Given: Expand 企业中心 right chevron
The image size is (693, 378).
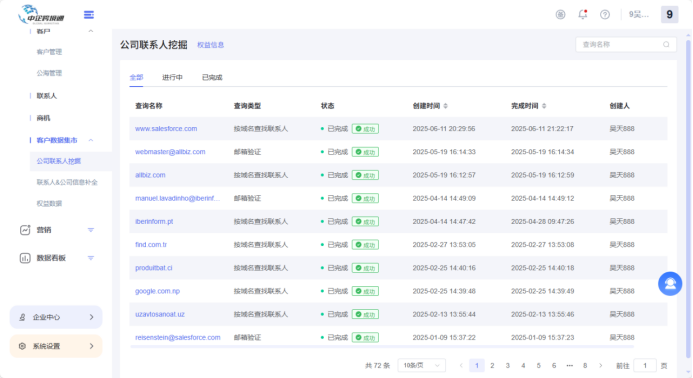Looking at the screenshot, I should click(91, 317).
